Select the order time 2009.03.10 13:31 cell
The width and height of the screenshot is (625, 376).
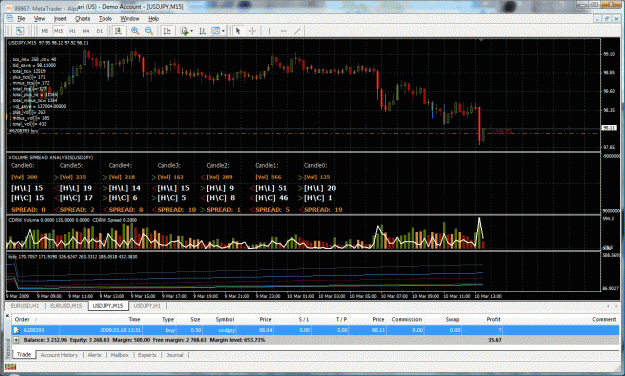coord(120,330)
